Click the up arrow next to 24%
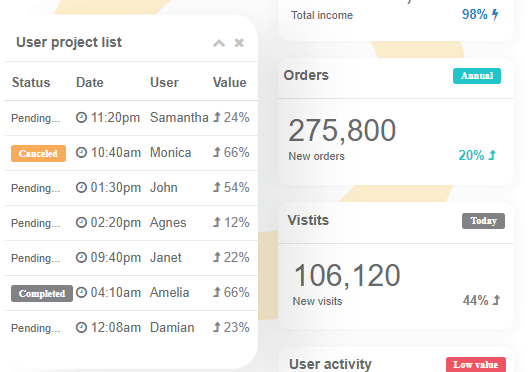528x372 pixels. (217, 117)
